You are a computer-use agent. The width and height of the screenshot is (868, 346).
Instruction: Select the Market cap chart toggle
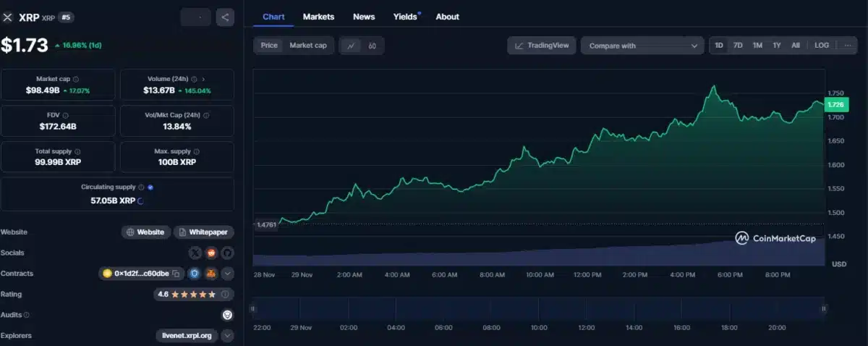coord(308,46)
